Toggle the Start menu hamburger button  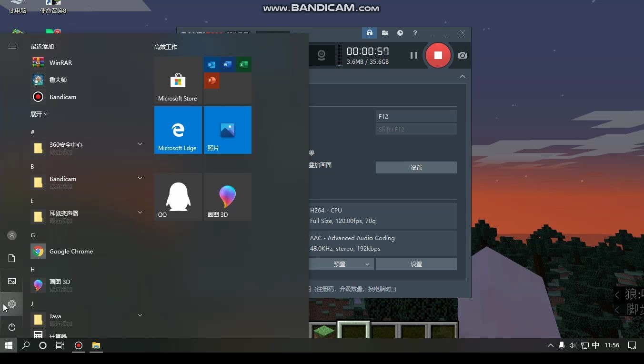(x=12, y=47)
